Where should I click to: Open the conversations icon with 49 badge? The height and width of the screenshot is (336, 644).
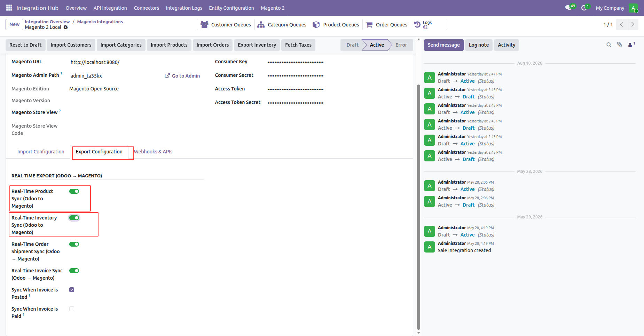pyautogui.click(x=570, y=8)
